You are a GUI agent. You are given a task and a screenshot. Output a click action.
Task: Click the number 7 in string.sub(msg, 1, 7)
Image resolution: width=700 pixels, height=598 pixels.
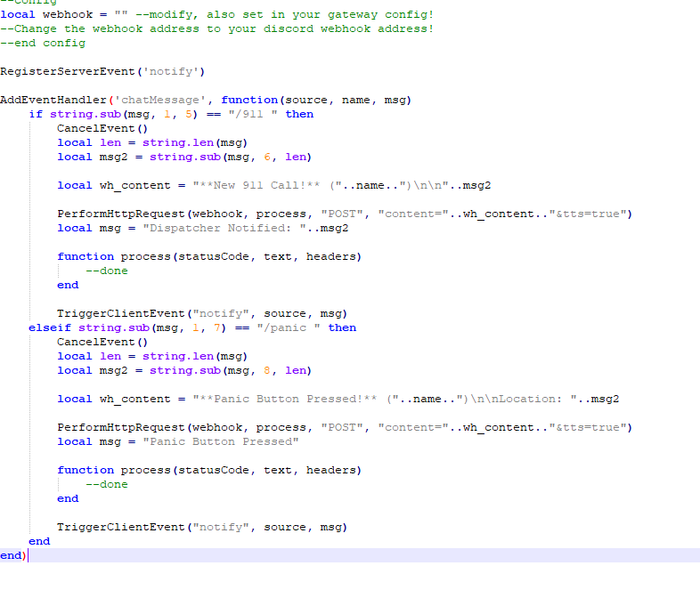point(217,328)
